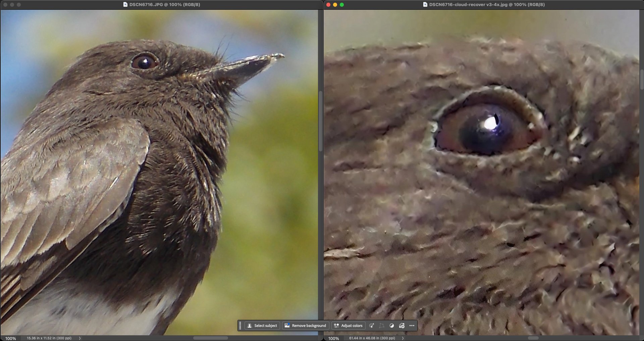This screenshot has width=644, height=341.
Task: Grab the contextual task bar drag handle
Action: pyautogui.click(x=240, y=326)
